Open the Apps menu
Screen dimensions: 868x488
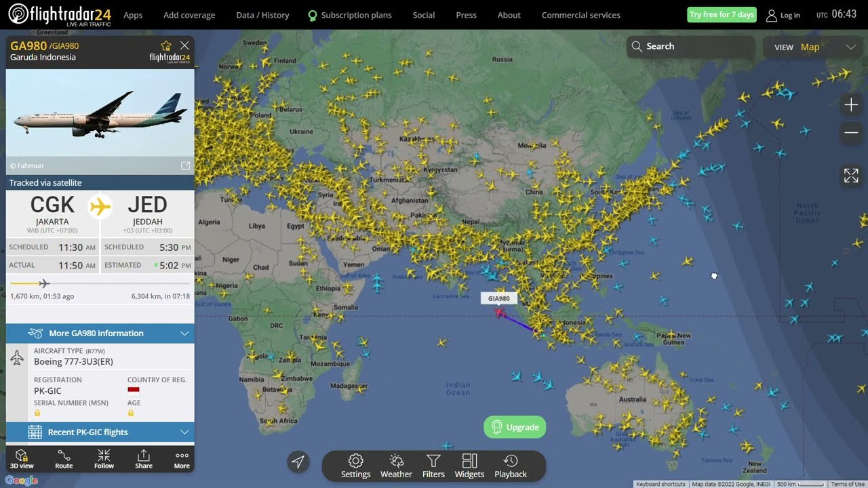pos(133,15)
